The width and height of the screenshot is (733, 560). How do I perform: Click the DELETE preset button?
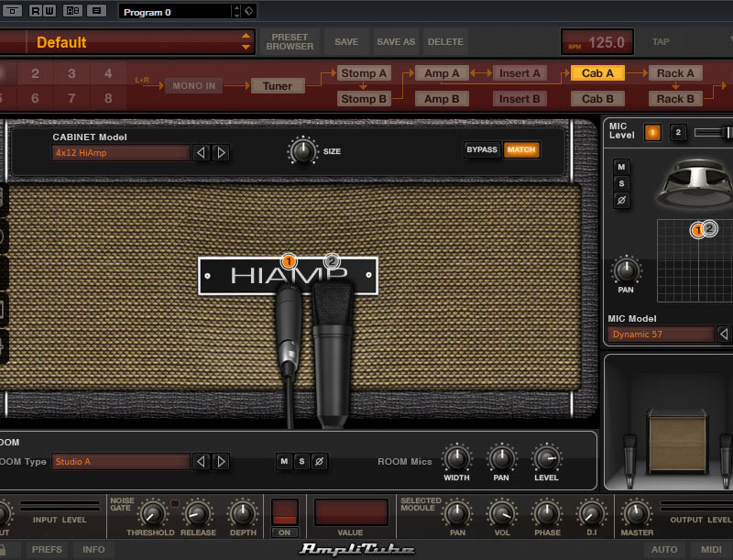pos(445,42)
